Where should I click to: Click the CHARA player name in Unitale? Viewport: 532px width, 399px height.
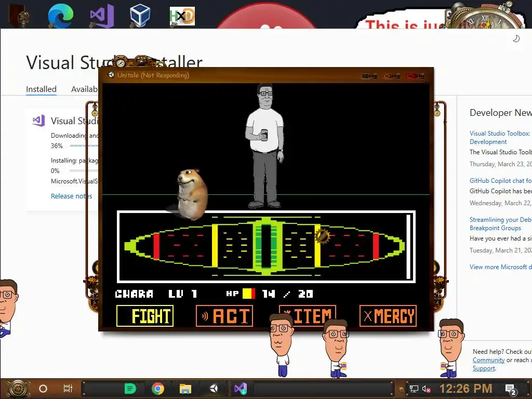(x=134, y=294)
